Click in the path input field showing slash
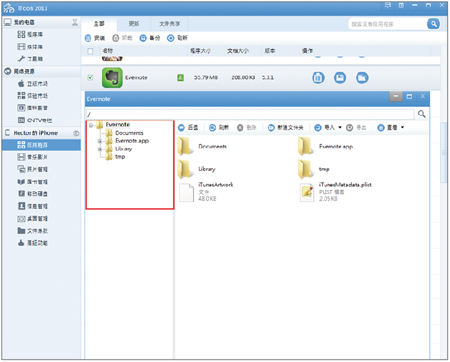Screen dimensions: 450x362 point(250,114)
